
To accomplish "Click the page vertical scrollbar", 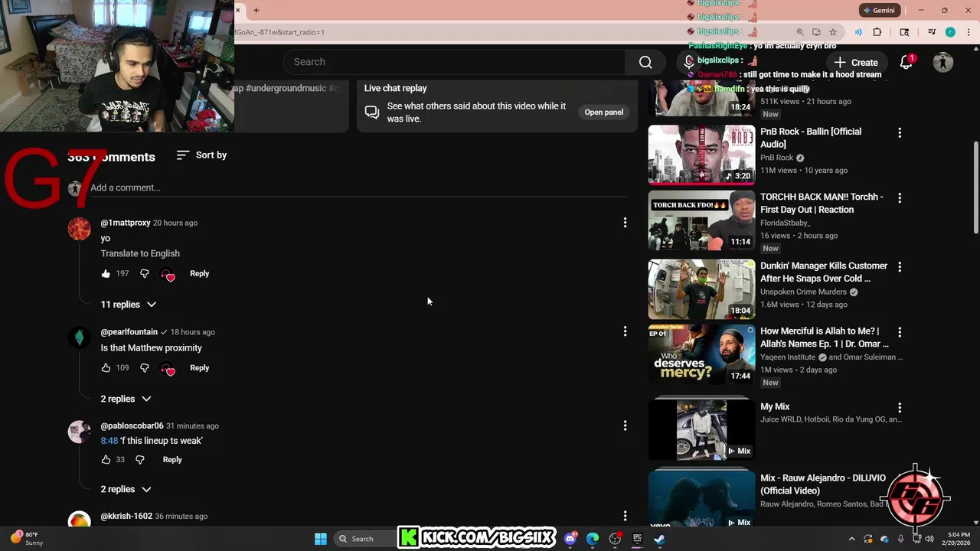I will (975, 187).
